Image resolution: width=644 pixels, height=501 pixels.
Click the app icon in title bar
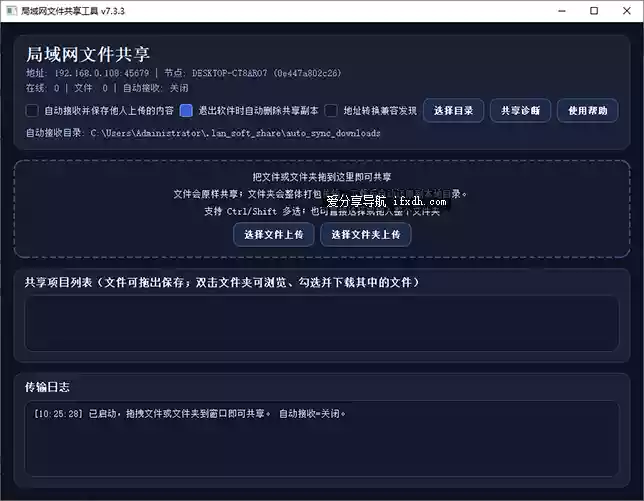12,11
